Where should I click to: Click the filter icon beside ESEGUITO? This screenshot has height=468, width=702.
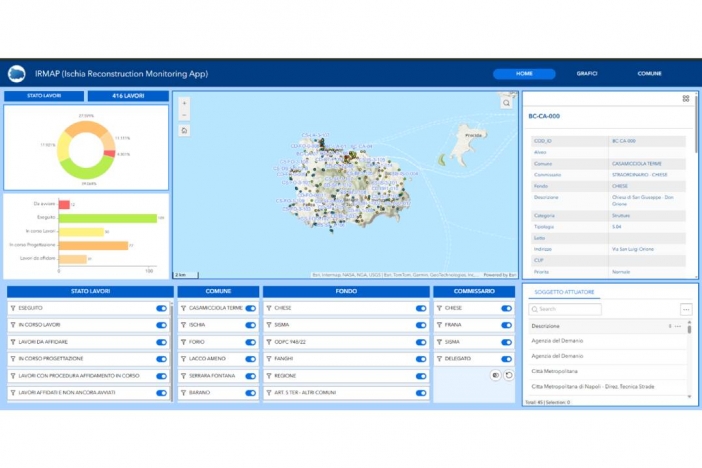[x=13, y=309]
